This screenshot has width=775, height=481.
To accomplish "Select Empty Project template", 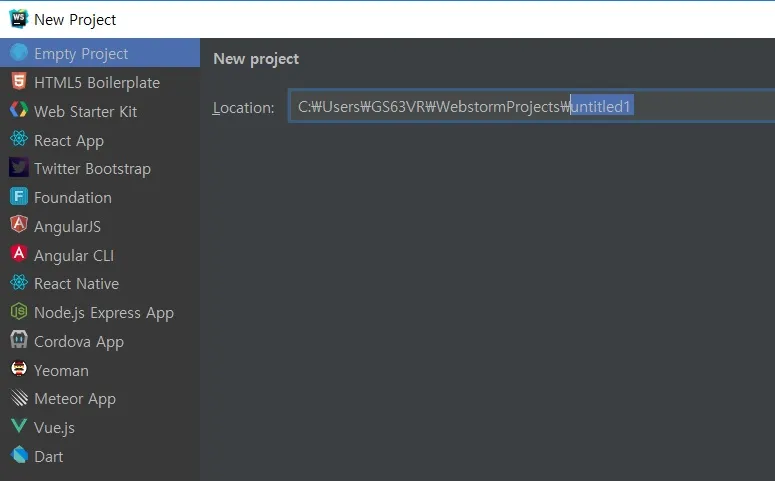I will [100, 53].
